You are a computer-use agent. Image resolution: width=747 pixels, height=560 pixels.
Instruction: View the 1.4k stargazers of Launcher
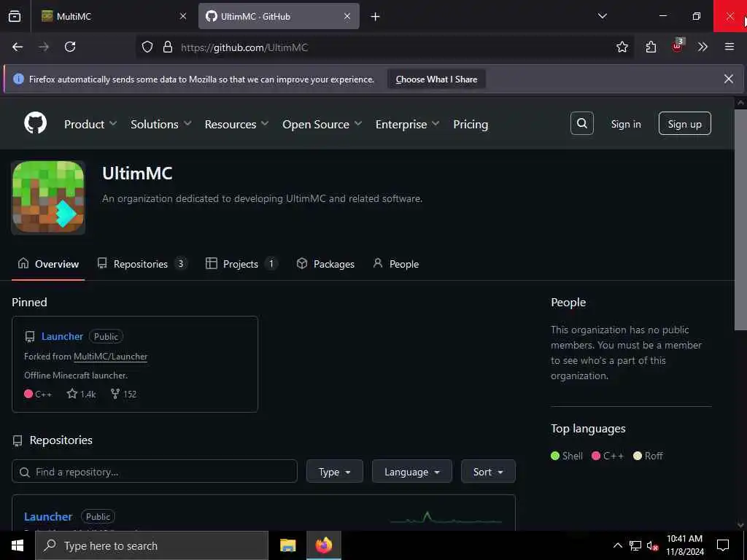(82, 394)
